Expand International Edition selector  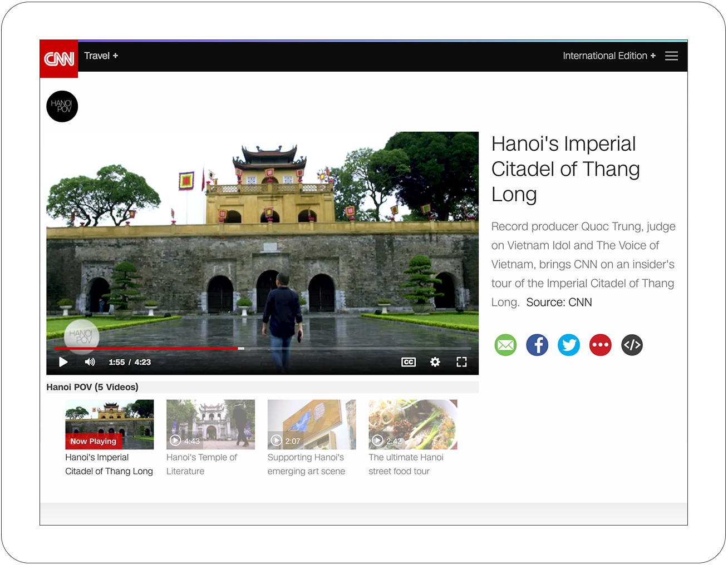point(609,56)
